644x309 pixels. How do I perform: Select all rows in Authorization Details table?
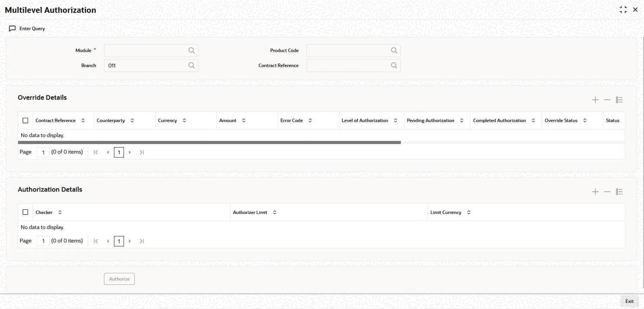coord(25,212)
